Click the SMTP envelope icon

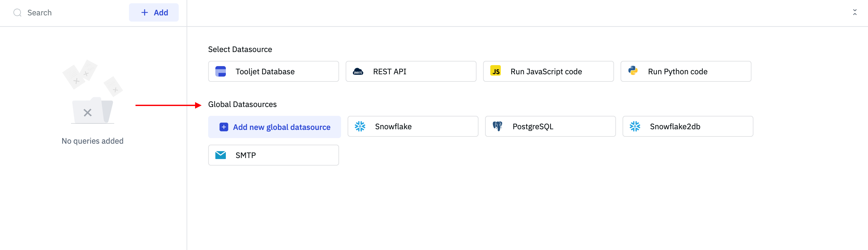pyautogui.click(x=220, y=155)
